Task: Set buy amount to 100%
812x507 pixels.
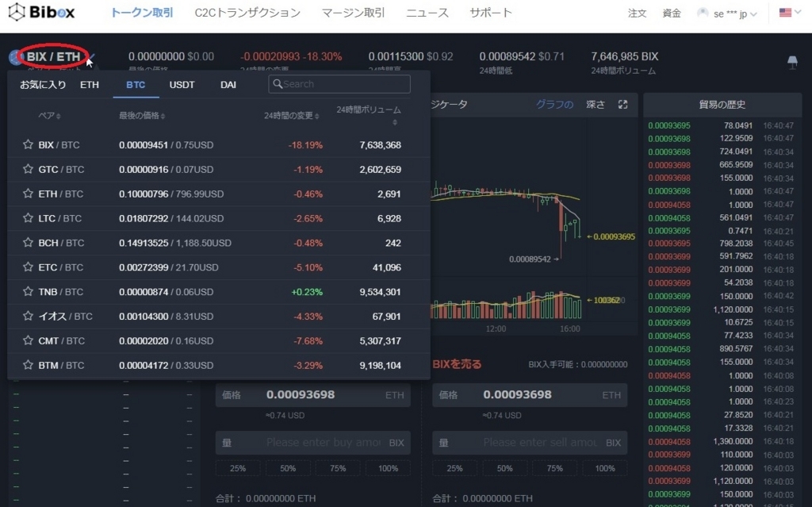Action: tap(388, 468)
